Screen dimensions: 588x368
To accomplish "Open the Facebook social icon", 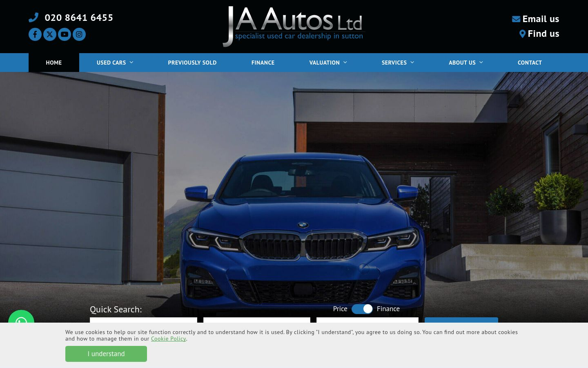I will (x=35, y=34).
